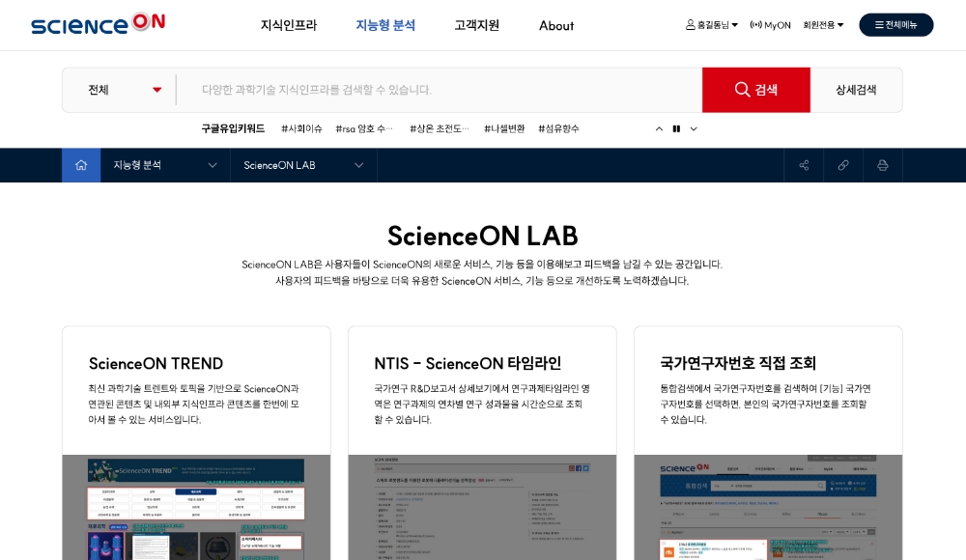This screenshot has height=560, width=966.
Task: Expand the 전체 search category dropdown
Action: pyautogui.click(x=124, y=90)
